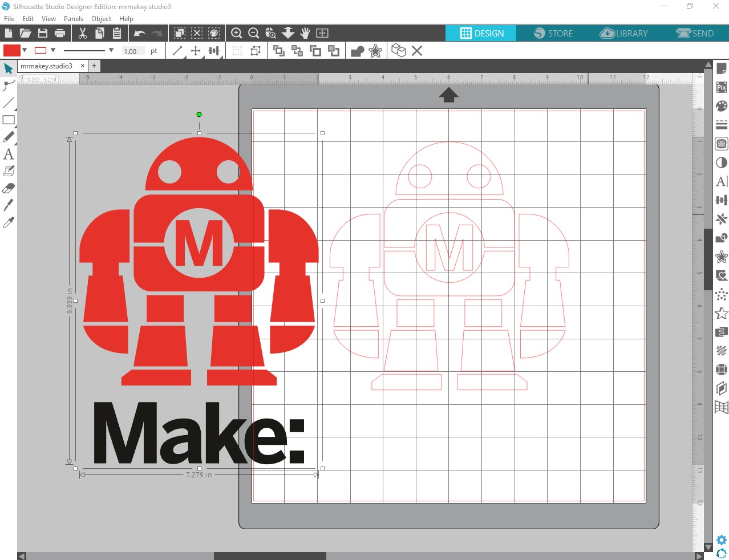Open the Transform align panel on right

(x=722, y=200)
